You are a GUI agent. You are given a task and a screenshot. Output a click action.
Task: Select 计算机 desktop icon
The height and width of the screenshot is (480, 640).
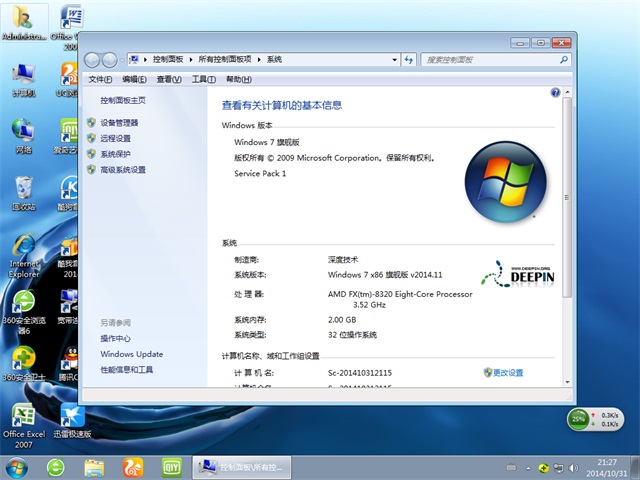tap(24, 80)
